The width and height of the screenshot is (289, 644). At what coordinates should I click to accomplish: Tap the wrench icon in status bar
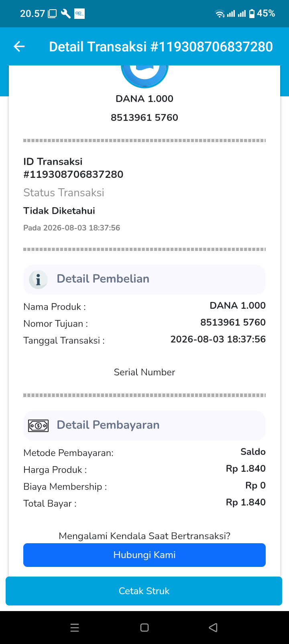pyautogui.click(x=66, y=14)
